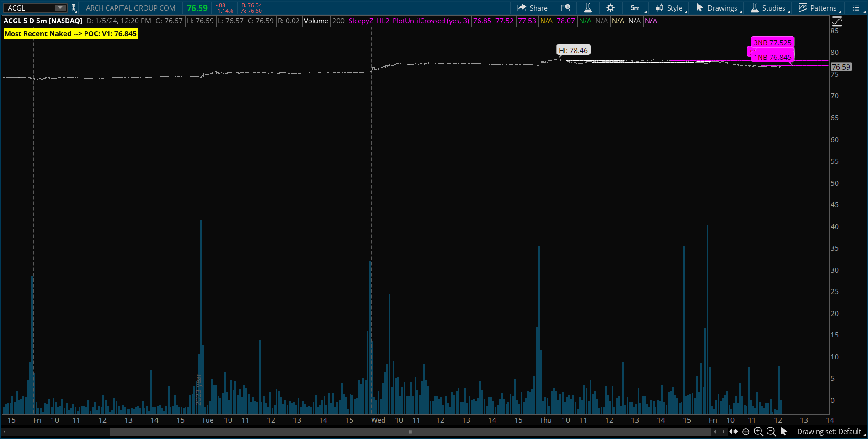Click the horizontal chart scrollbar thumb
868x439 pixels.
(410, 431)
